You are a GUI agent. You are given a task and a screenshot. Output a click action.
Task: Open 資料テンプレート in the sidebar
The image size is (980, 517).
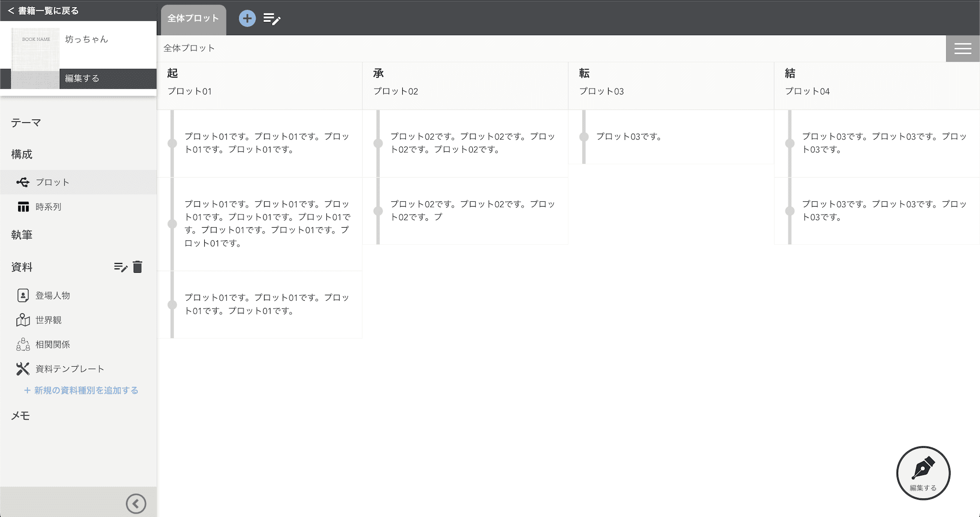click(70, 369)
